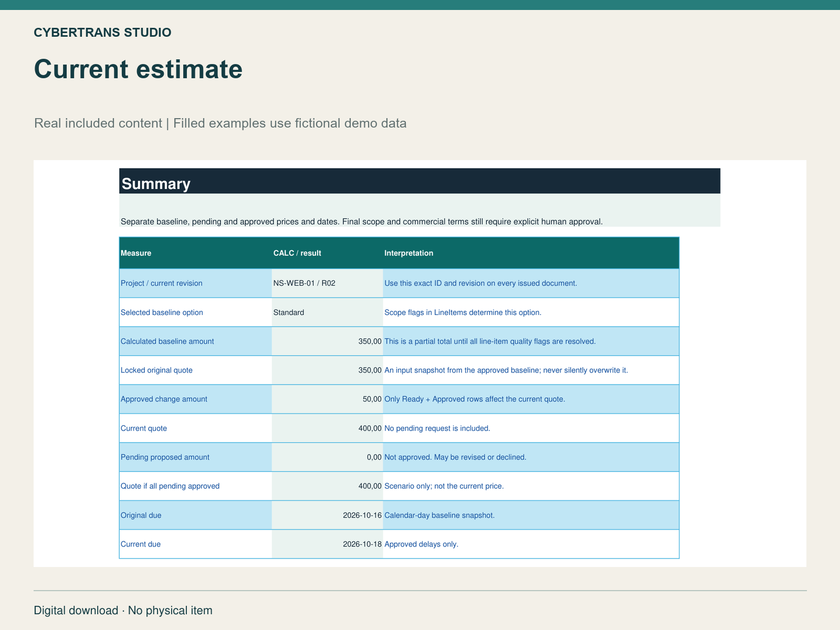Click 'Calendar-day baseline snapshot.' note
This screenshot has height=630, width=840.
439,516
